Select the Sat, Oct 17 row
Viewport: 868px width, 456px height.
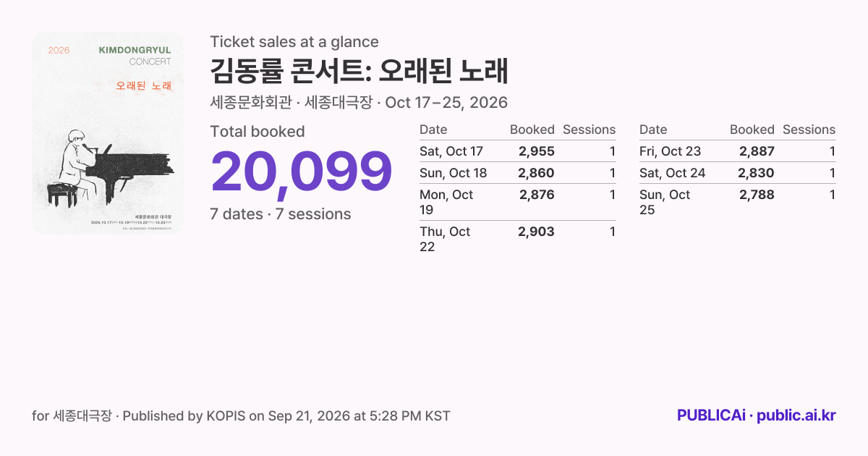518,151
